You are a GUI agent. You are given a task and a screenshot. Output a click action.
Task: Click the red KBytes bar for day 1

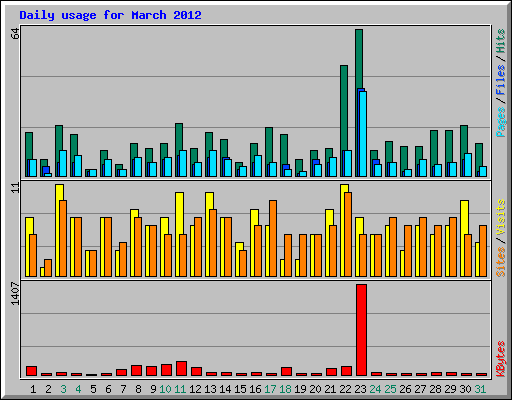31,371
